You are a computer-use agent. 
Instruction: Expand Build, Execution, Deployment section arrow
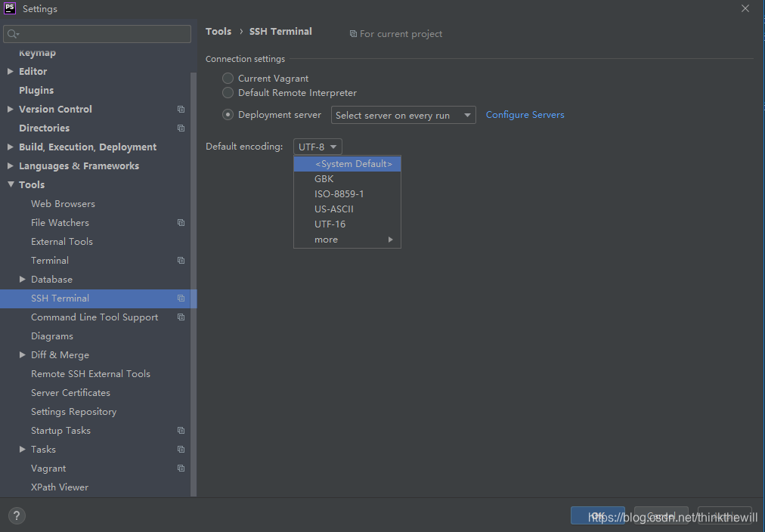(x=11, y=147)
